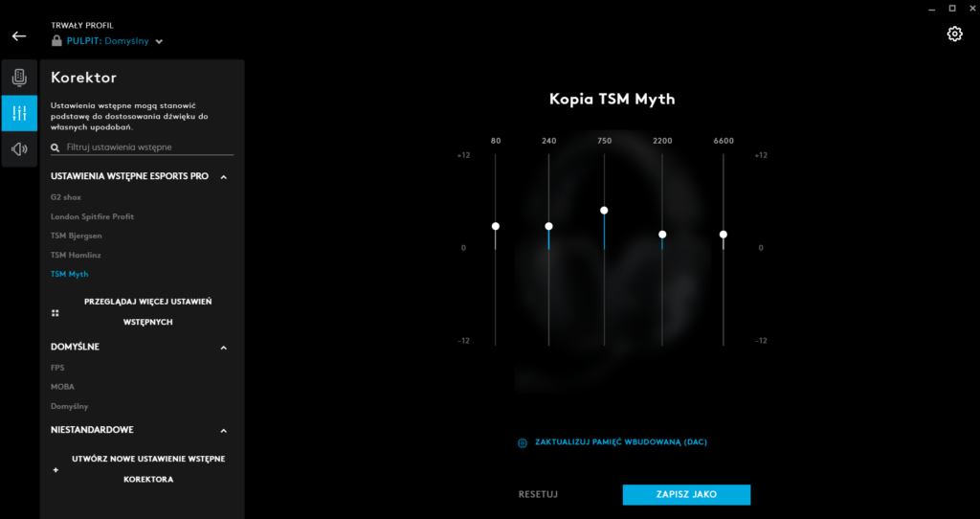
Task: Click the DAC memory update icon
Action: [x=523, y=442]
